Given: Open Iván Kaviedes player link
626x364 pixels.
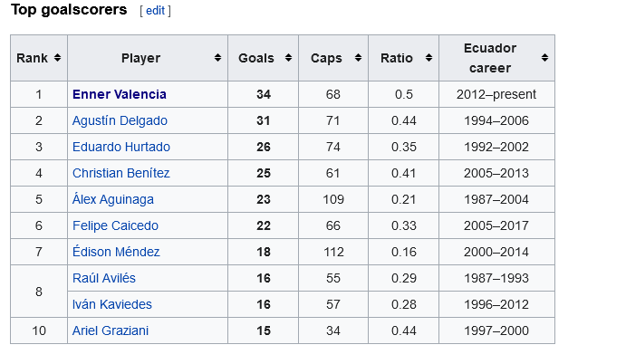Looking at the screenshot, I should point(112,304).
